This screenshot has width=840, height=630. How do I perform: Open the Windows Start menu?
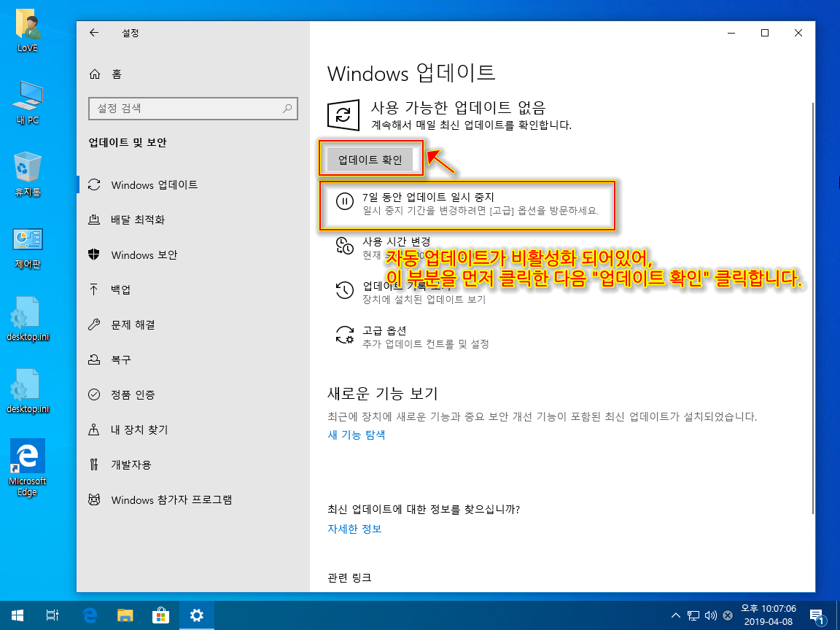click(x=17, y=615)
